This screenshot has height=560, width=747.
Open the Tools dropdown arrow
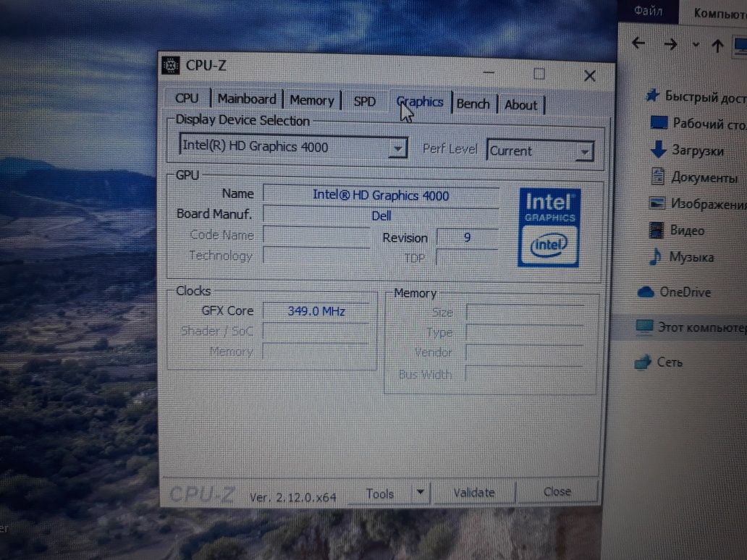pyautogui.click(x=420, y=493)
